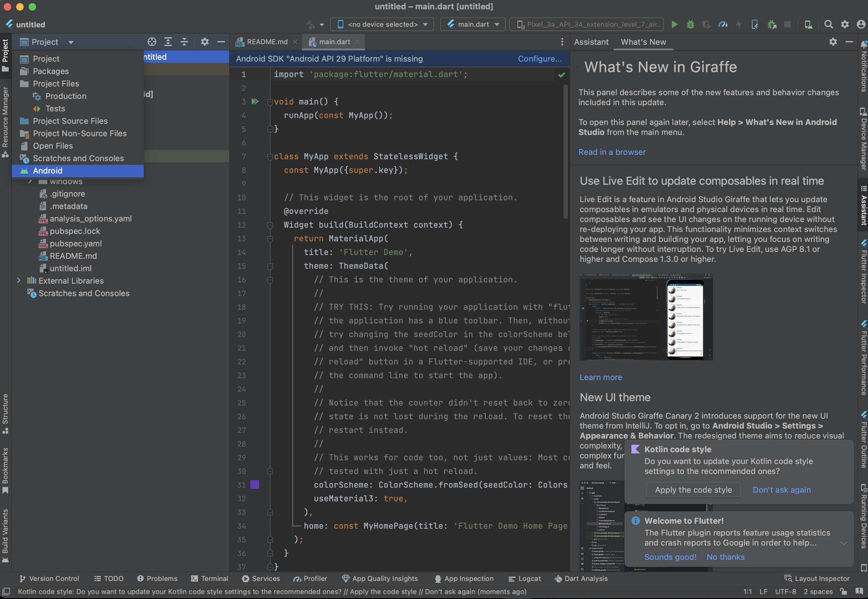
Task: Click Select Opened File crosshair icon
Action: (x=152, y=42)
